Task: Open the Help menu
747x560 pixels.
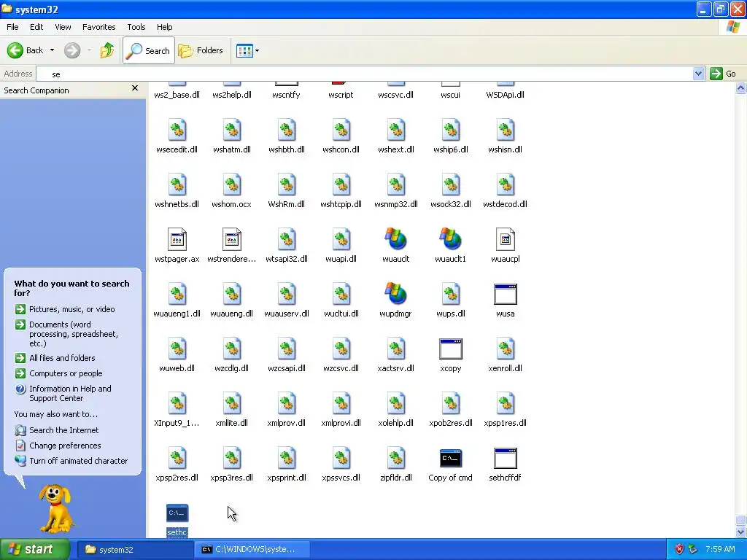Action: 164,27
